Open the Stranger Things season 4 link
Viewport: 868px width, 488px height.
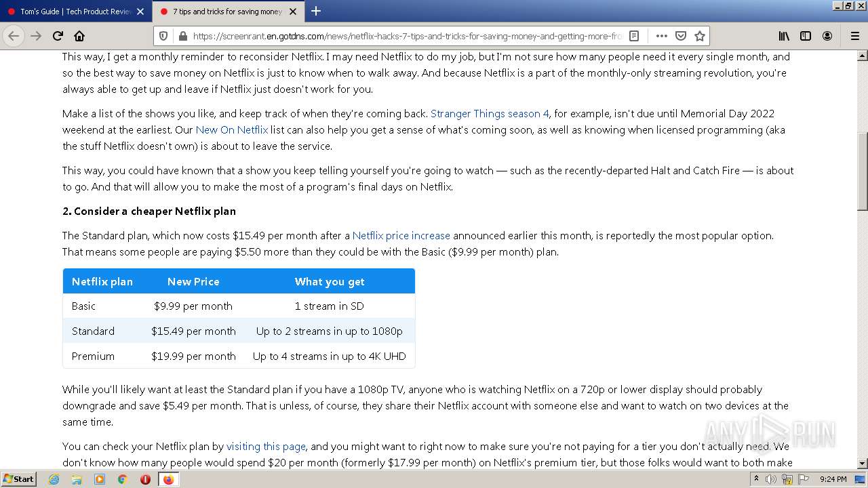490,113
